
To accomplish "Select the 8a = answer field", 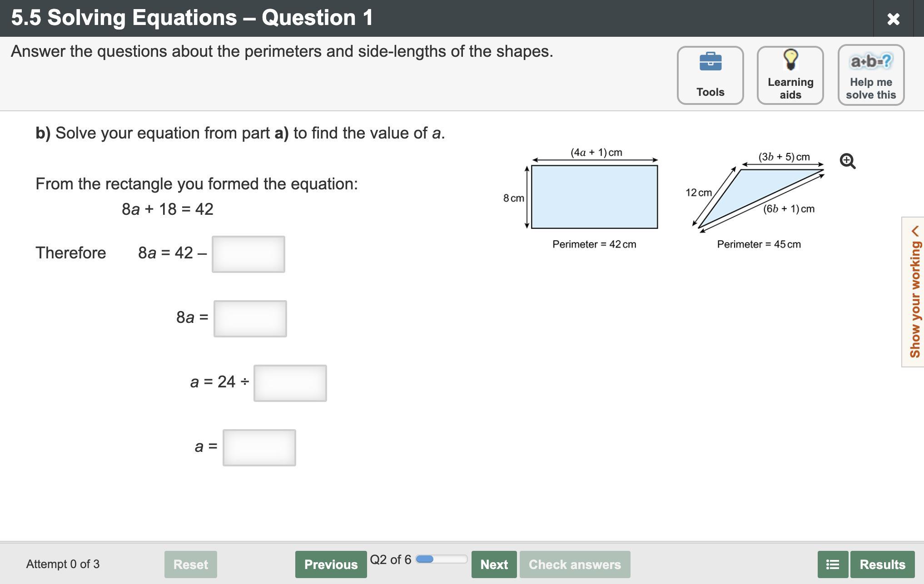I will click(250, 319).
